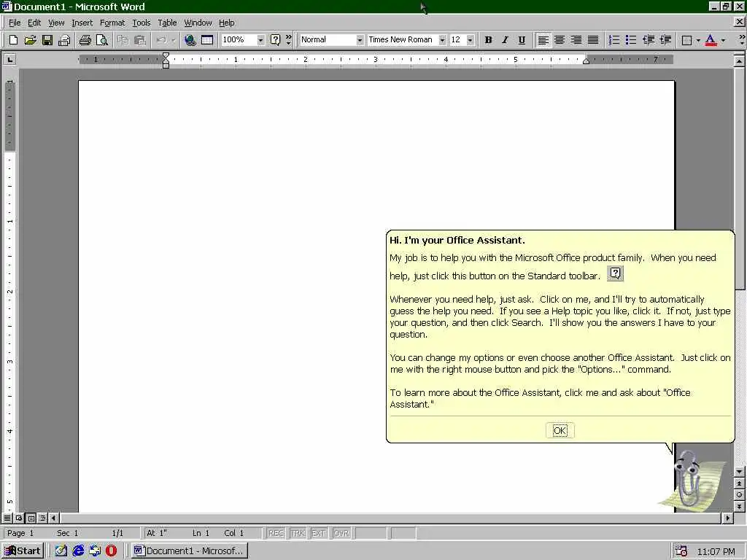Toggle Underline formatting
The height and width of the screenshot is (560, 747).
click(x=522, y=40)
